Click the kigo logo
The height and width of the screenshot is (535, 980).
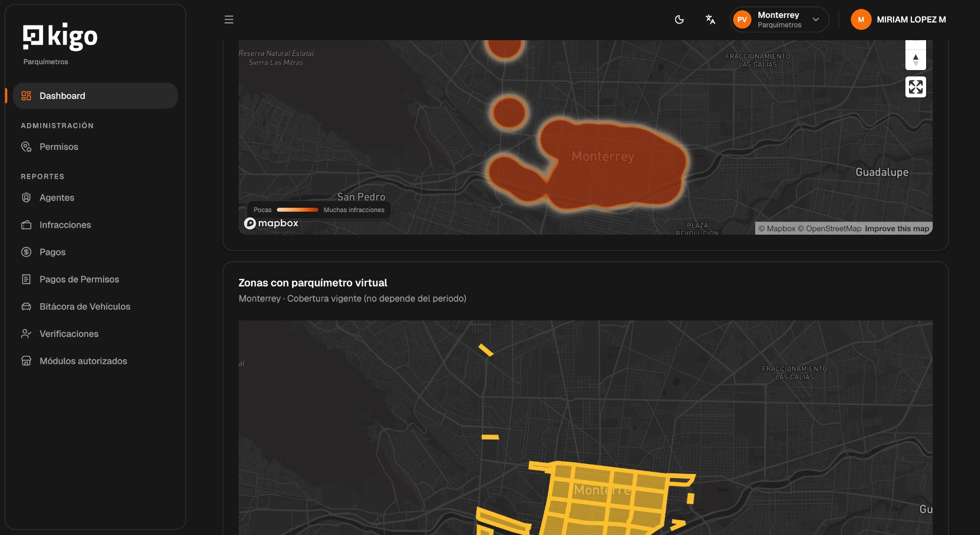(x=60, y=37)
